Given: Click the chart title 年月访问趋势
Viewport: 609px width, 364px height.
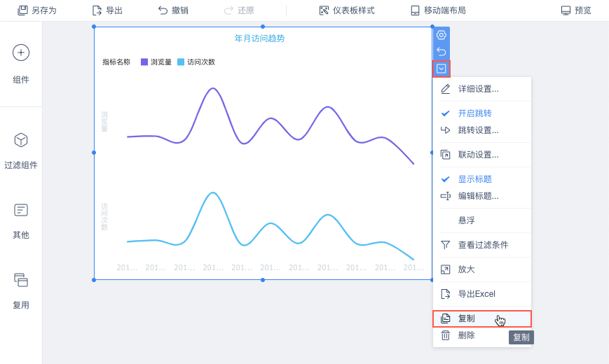Looking at the screenshot, I should [x=259, y=38].
